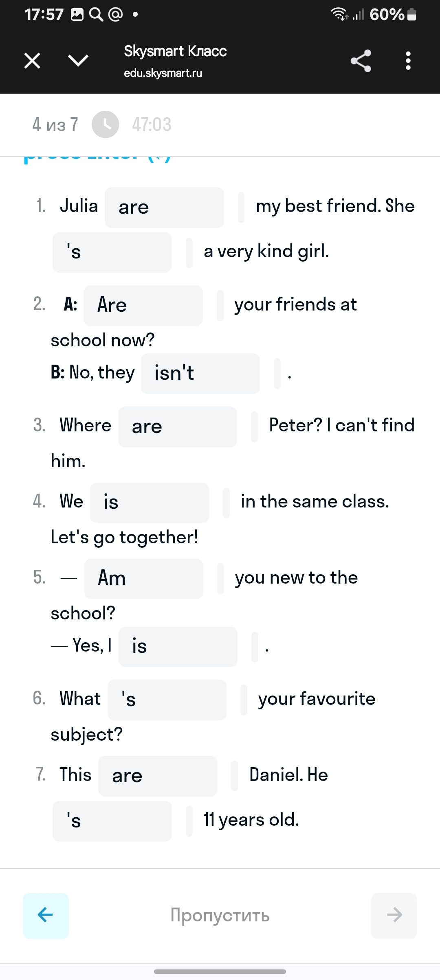
Task: Edit the 'is' field after We
Action: click(150, 503)
